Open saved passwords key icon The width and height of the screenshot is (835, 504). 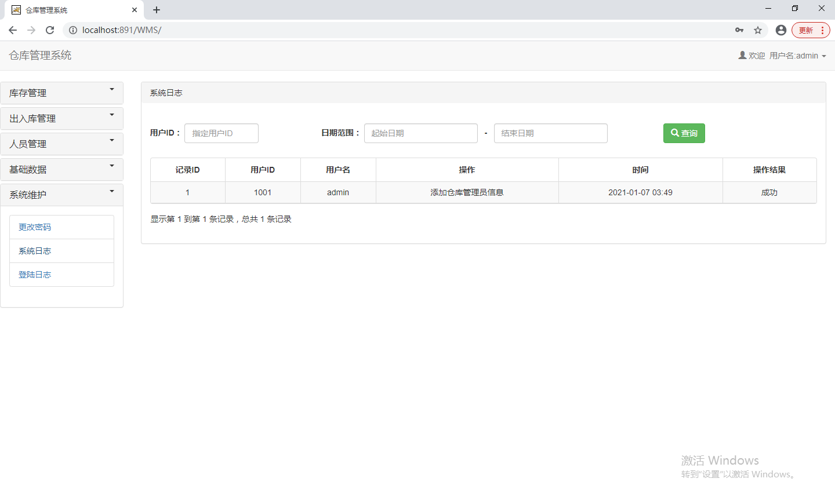click(739, 30)
